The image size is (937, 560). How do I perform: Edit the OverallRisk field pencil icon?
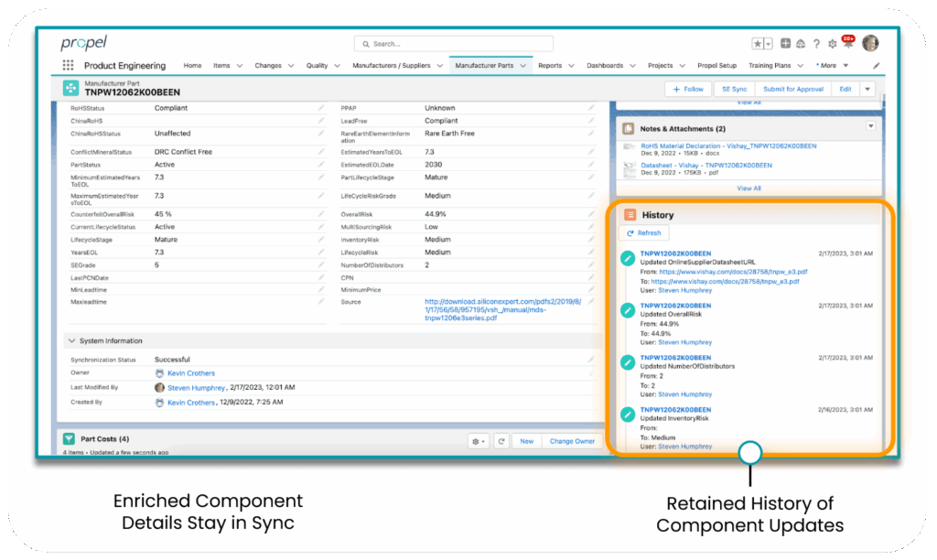pyautogui.click(x=591, y=214)
